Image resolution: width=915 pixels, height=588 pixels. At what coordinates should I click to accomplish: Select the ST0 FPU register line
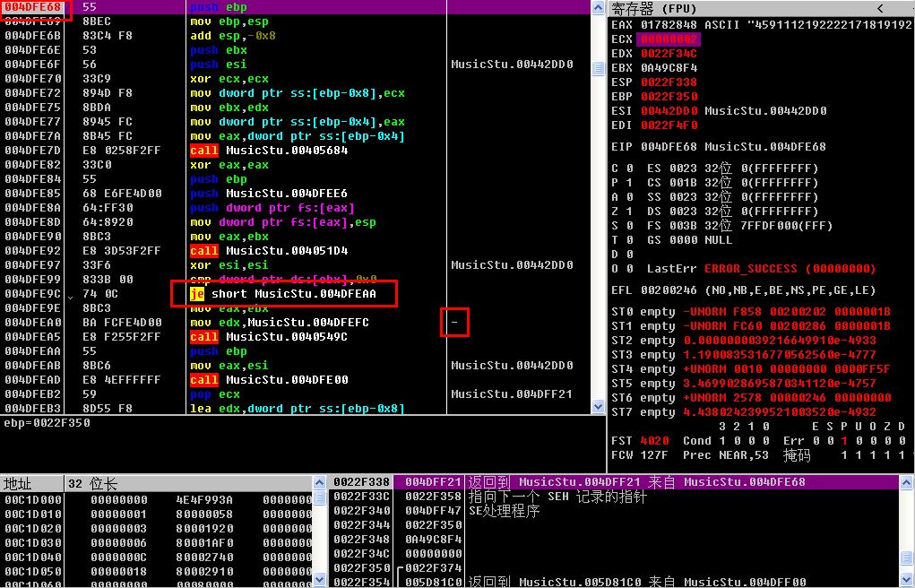(751, 313)
